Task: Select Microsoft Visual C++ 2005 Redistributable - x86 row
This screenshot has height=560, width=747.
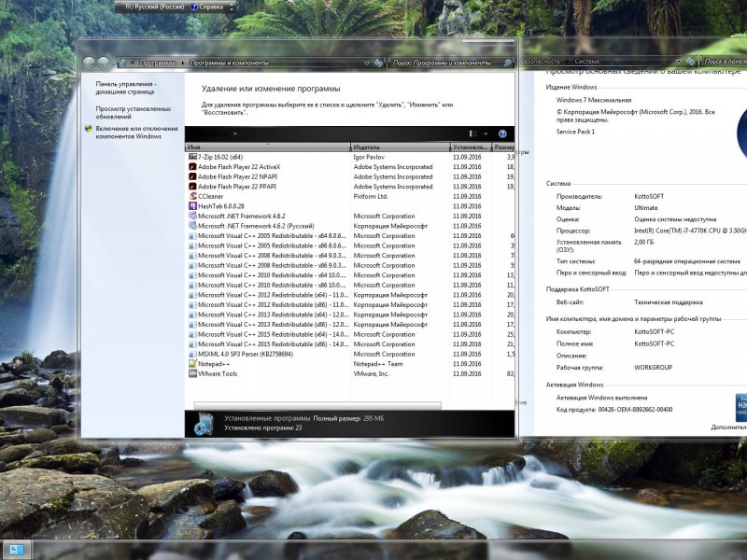Action: [x=272, y=245]
